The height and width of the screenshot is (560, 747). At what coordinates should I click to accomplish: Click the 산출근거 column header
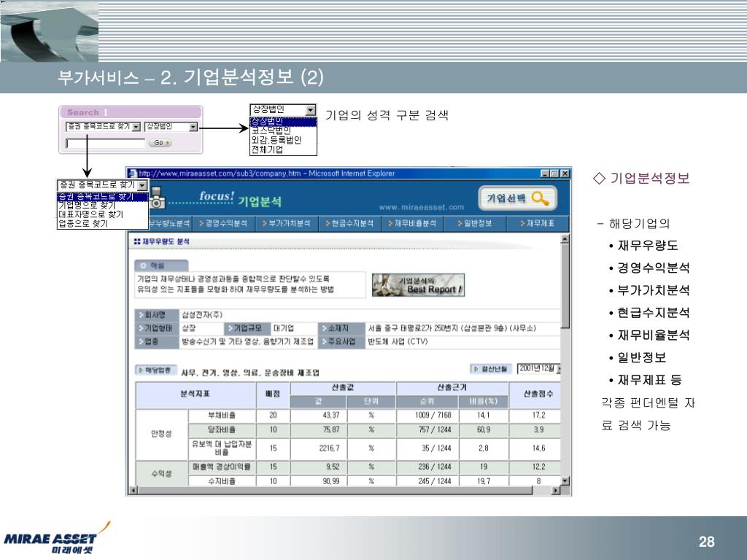pyautogui.click(x=452, y=388)
